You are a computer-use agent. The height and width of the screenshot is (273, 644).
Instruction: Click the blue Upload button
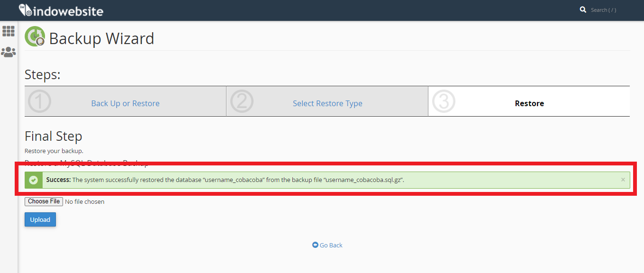coord(40,219)
